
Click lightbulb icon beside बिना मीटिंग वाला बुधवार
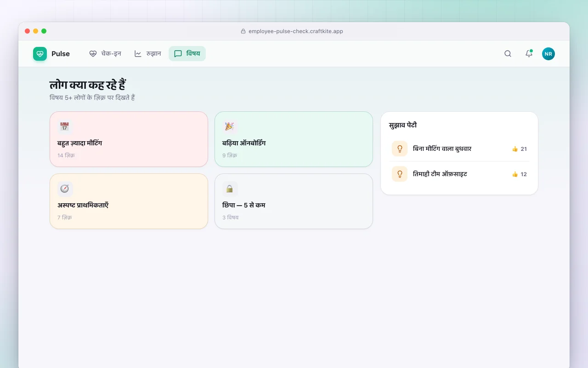400,149
